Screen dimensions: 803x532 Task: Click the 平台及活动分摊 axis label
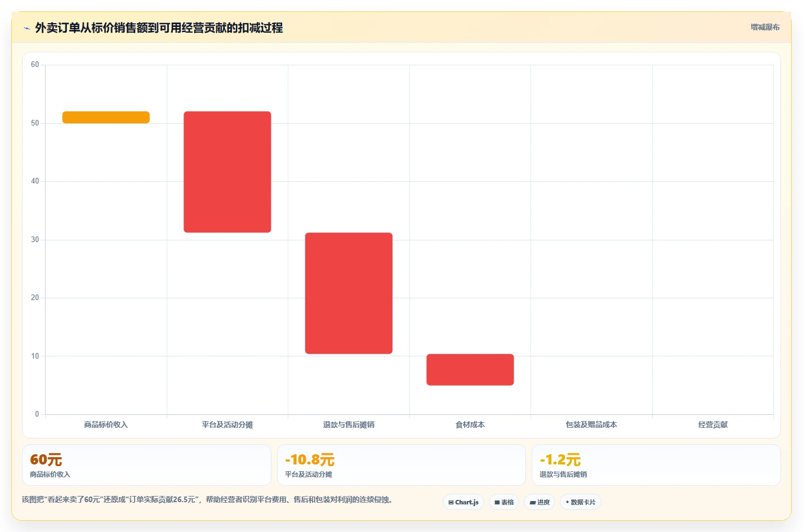click(x=227, y=424)
